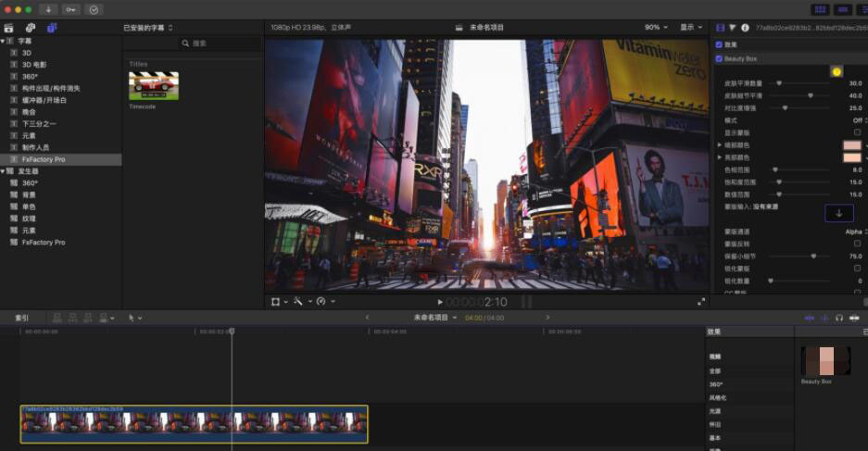Toggle the browser layout icon at top right
This screenshot has height=451, width=868.
click(821, 9)
